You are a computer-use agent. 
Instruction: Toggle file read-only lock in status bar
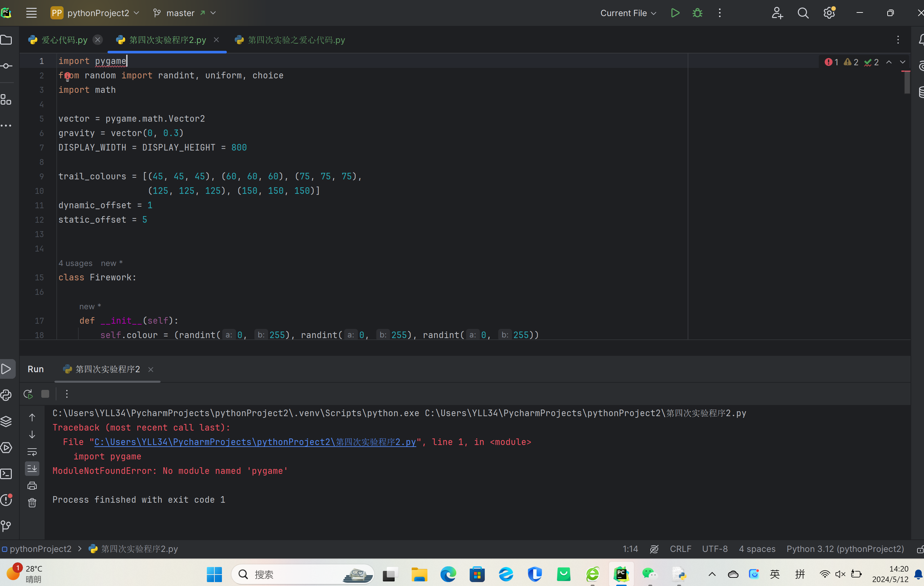(920, 549)
